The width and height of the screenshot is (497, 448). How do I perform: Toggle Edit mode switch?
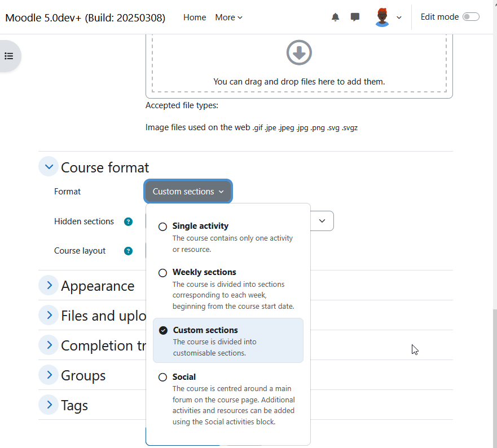tap(470, 17)
